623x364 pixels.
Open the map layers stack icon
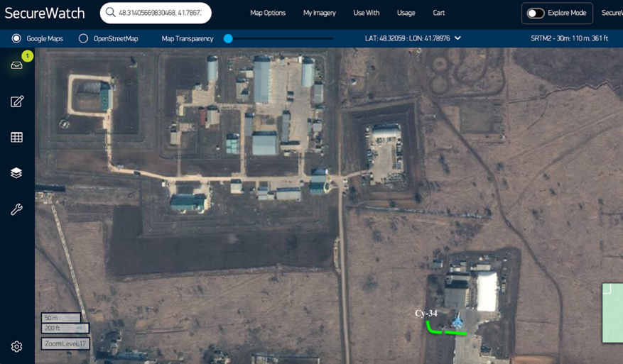pos(17,173)
